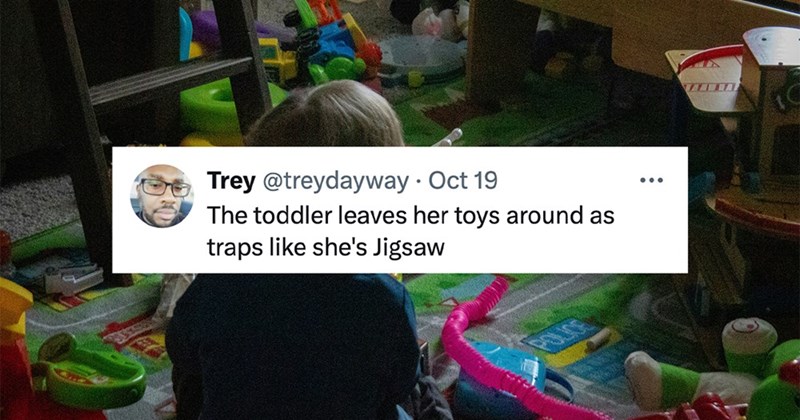
Task: Click the toddler's dark blue shirt
Action: (293, 347)
